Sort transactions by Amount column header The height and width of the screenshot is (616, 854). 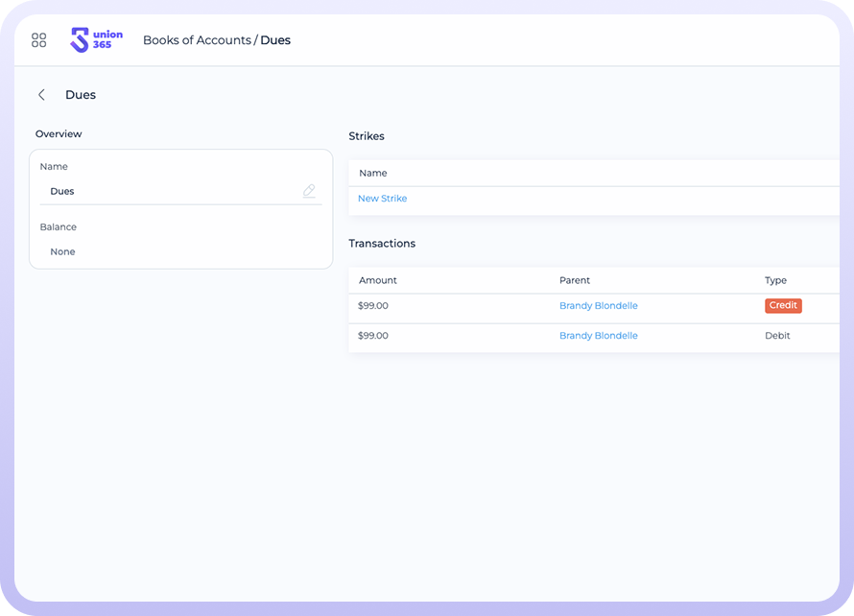(377, 280)
